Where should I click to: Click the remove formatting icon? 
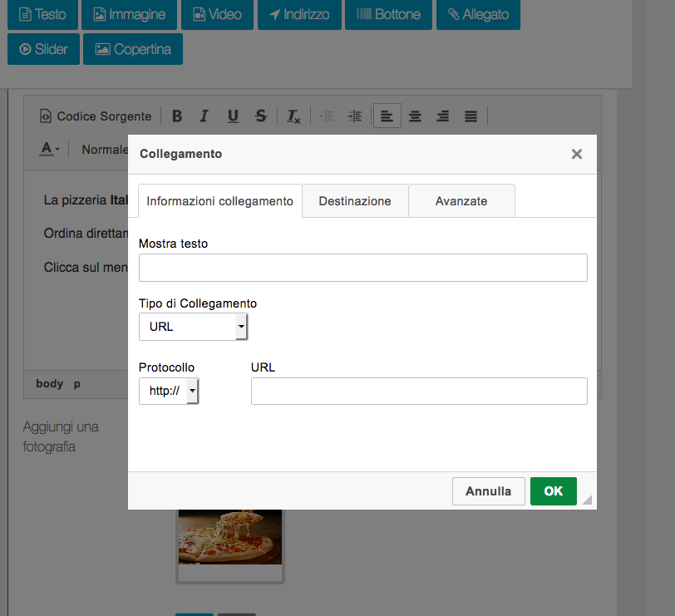point(293,116)
